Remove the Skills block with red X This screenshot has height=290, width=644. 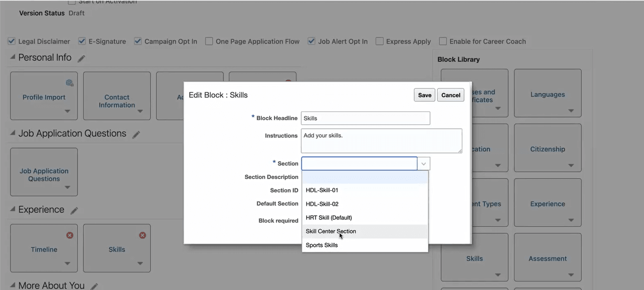point(142,235)
